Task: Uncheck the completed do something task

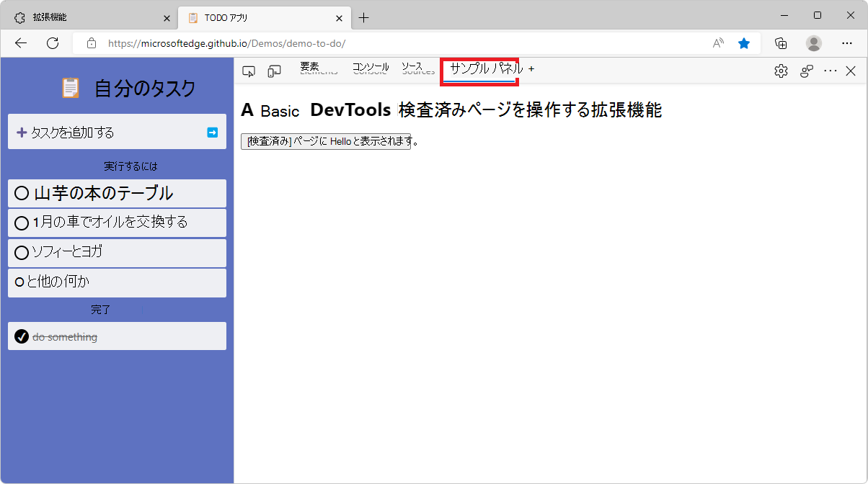Action: click(x=20, y=336)
